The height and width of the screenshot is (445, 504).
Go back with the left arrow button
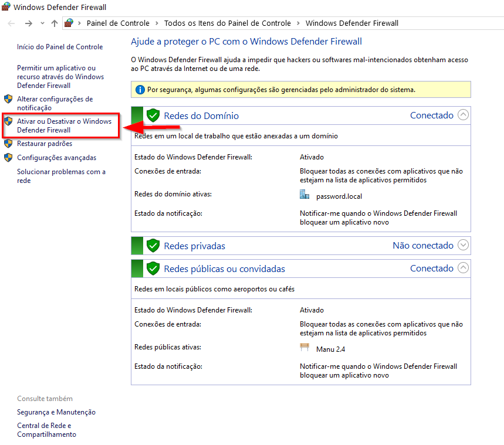pyautogui.click(x=11, y=23)
